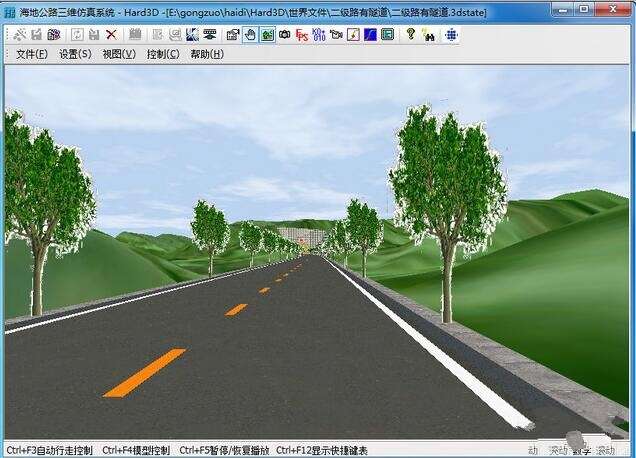Screen dimensions: 636x458
Task: Select the hand pan tool
Action: pyautogui.click(x=250, y=35)
